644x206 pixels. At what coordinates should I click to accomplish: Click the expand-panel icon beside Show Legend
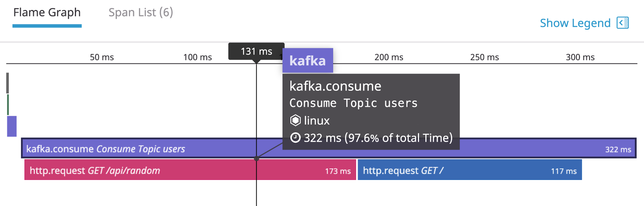click(x=622, y=23)
